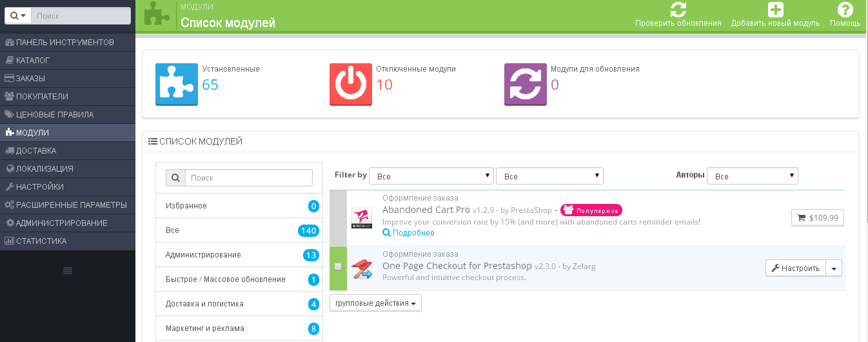Click the modules to update count 0
Screen dimensions: 868x342
555,85
